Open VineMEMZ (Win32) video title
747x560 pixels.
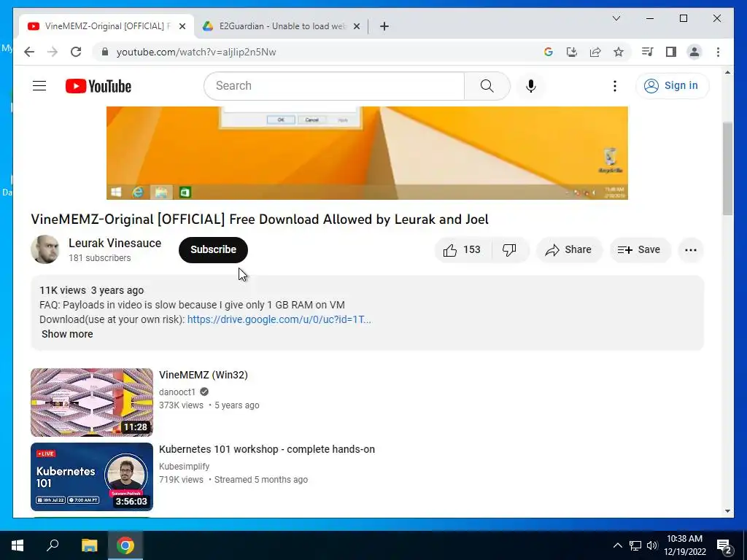pyautogui.click(x=204, y=375)
